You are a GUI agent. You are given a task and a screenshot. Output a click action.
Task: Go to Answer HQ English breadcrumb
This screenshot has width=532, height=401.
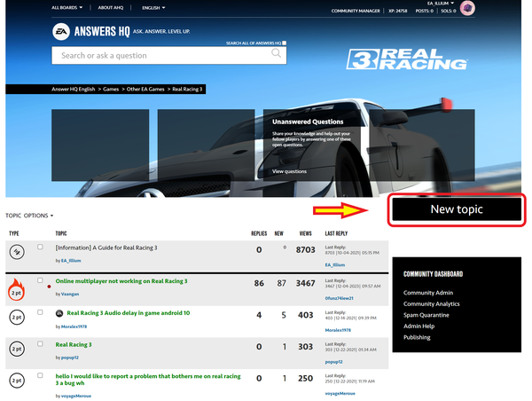coord(74,89)
